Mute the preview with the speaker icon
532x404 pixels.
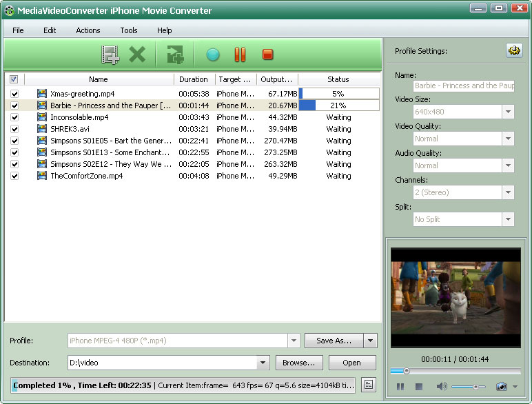pos(441,387)
